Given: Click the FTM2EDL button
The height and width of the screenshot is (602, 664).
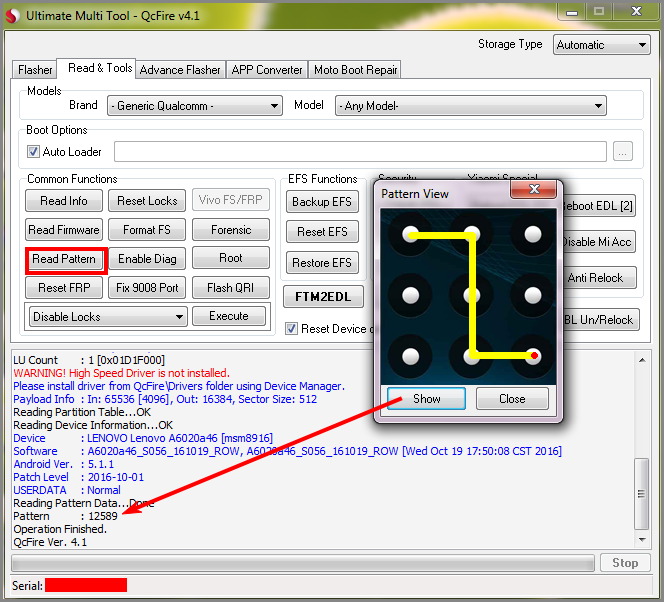Looking at the screenshot, I should tap(323, 297).
